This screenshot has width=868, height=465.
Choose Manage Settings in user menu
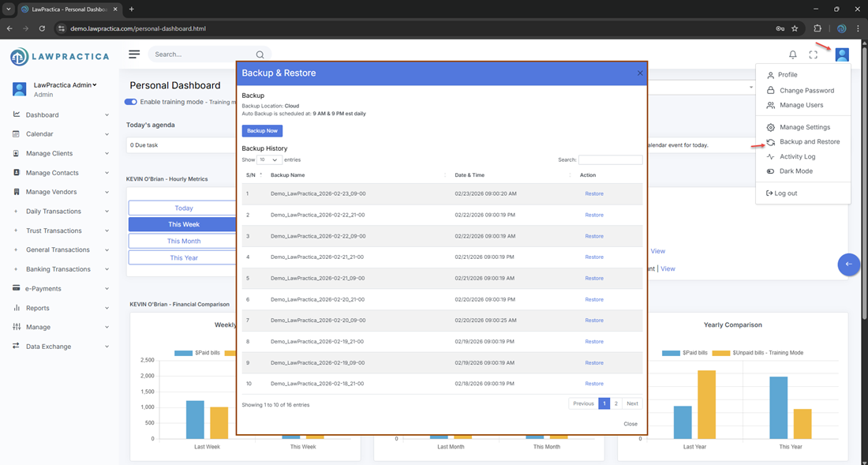804,127
